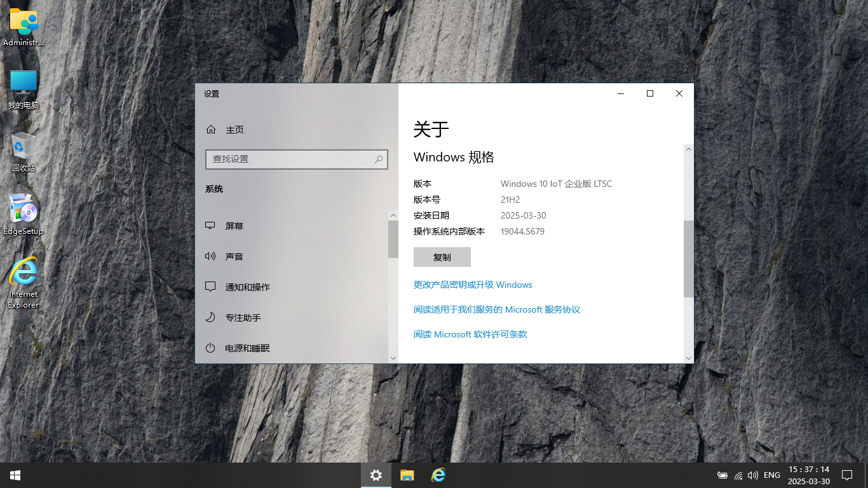This screenshot has height=488, width=868.
Task: Click the 关于 page scrollbar thumb
Action: click(x=689, y=259)
